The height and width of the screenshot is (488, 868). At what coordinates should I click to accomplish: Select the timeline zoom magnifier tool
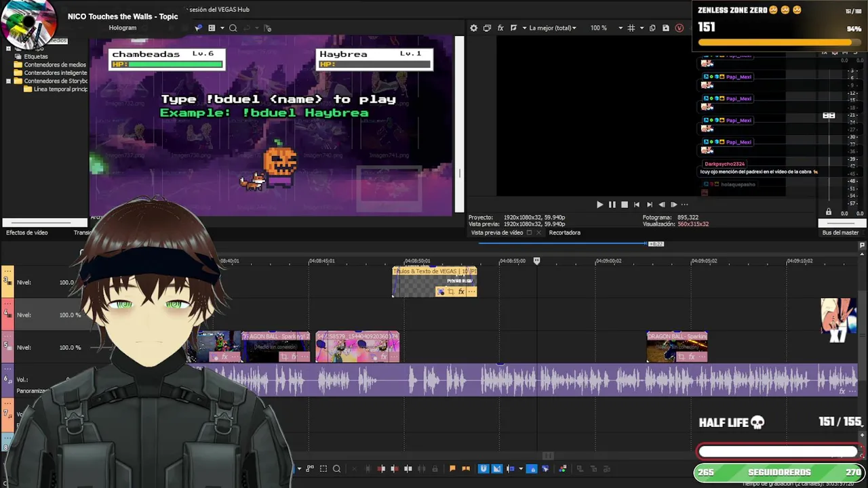tap(336, 468)
